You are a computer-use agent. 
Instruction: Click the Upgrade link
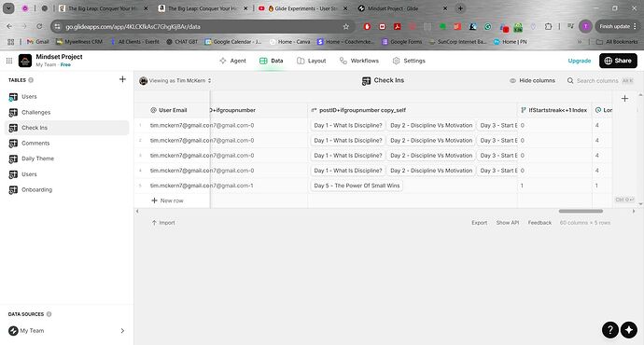pyautogui.click(x=579, y=61)
